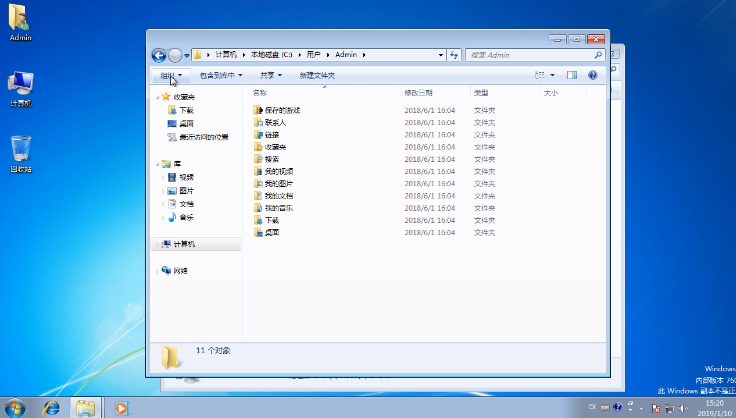Image resolution: width=736 pixels, height=418 pixels.
Task: Click the 新建文件夹 (New folder) button
Action: tap(317, 75)
